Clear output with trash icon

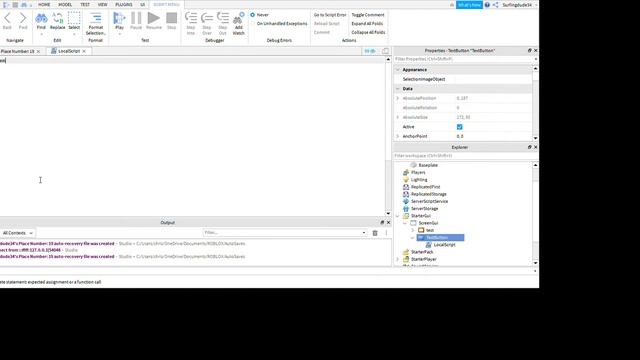375,233
